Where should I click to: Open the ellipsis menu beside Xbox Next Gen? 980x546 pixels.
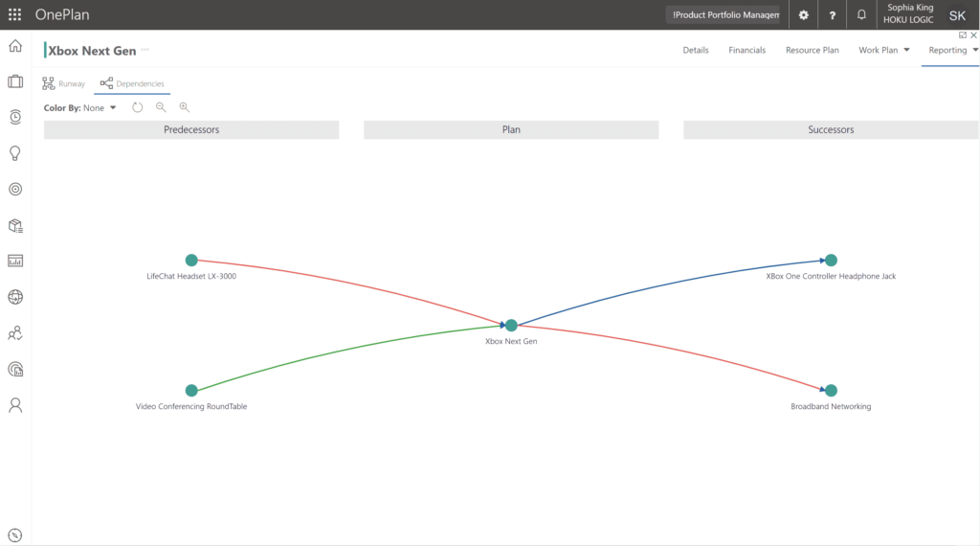(x=145, y=50)
